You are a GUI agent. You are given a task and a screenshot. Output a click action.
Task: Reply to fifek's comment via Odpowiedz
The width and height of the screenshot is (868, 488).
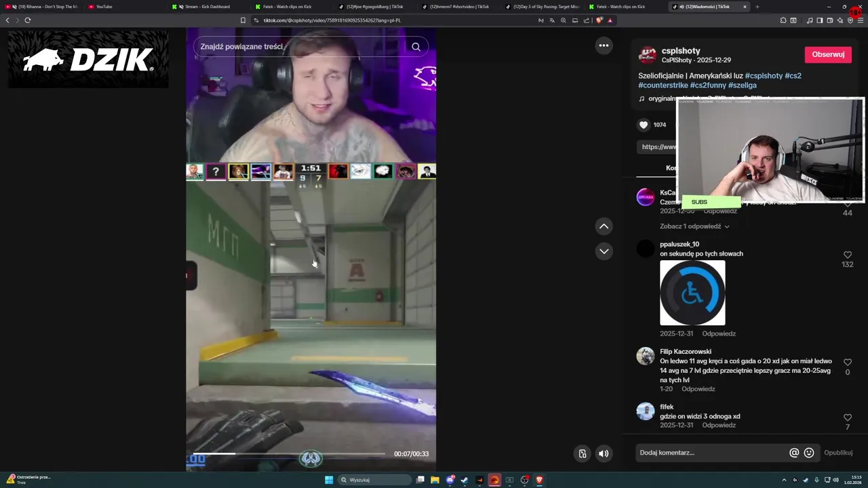[x=719, y=425]
